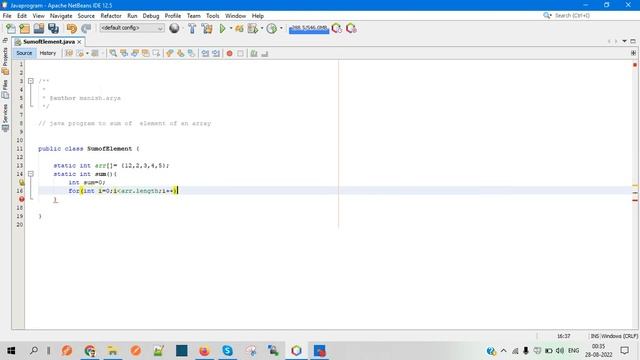Click the Toggle Bookmark icon
Screen dimensions: 640x360
191,53
